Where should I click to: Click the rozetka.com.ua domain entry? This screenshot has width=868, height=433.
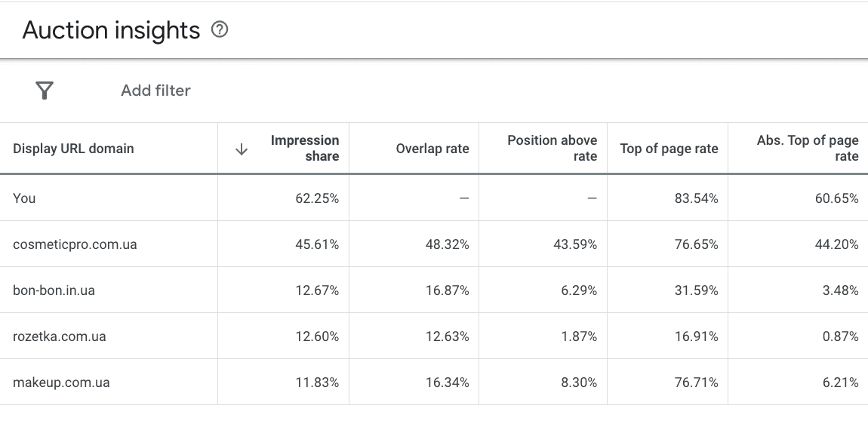tap(59, 336)
